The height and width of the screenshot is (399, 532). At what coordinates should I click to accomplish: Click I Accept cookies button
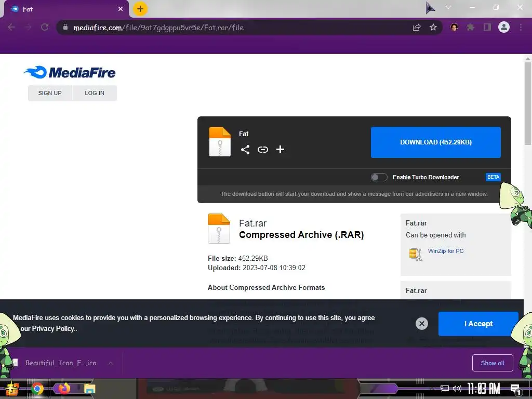coord(478,324)
